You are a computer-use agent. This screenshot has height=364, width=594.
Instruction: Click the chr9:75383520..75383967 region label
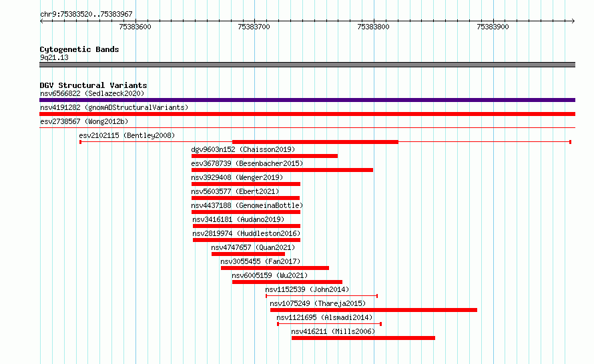(86, 14)
